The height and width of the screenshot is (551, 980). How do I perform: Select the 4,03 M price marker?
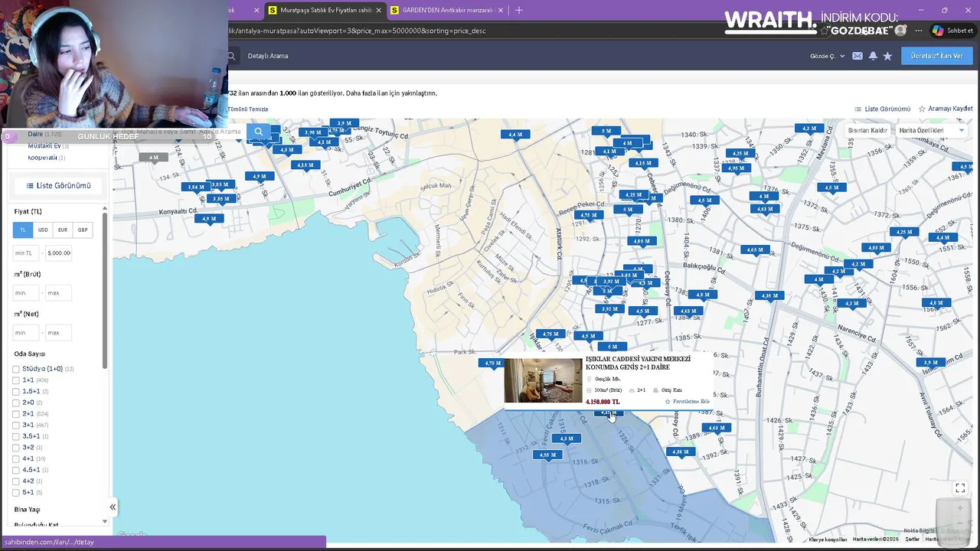coord(876,247)
